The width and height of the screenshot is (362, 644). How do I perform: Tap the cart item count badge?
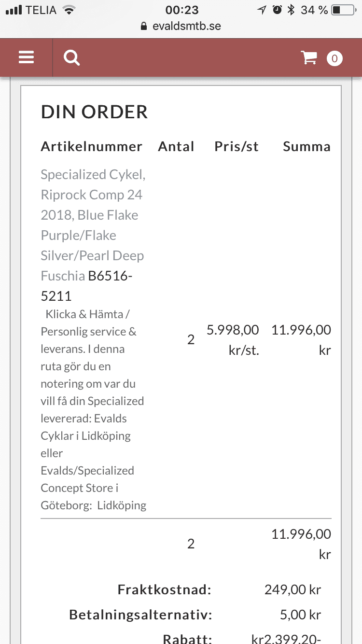[x=334, y=58]
